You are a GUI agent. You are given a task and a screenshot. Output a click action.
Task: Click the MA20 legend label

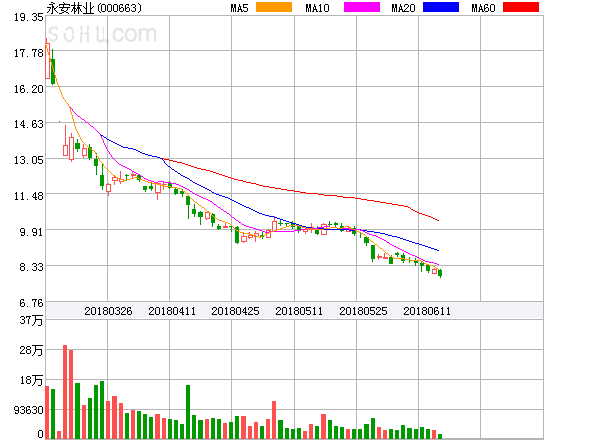[x=403, y=8]
